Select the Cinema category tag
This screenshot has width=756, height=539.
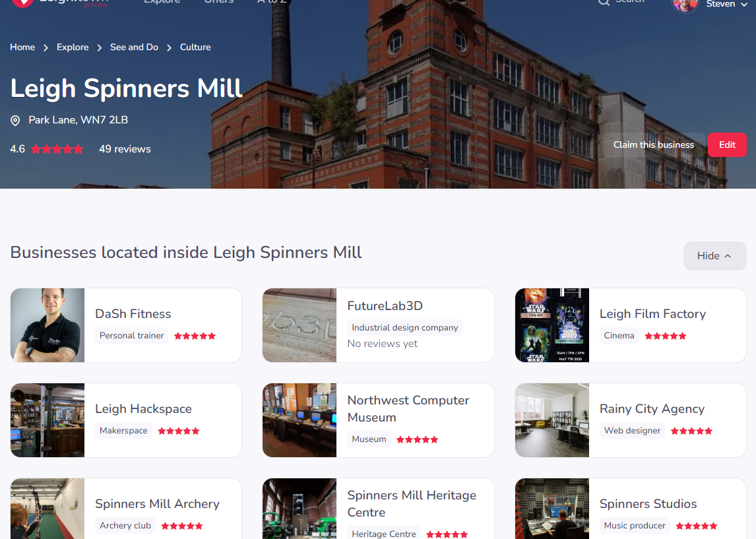tap(619, 336)
